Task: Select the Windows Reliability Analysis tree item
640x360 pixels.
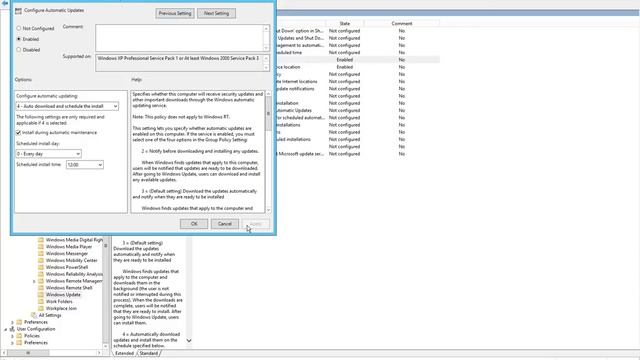Action: (x=74, y=274)
